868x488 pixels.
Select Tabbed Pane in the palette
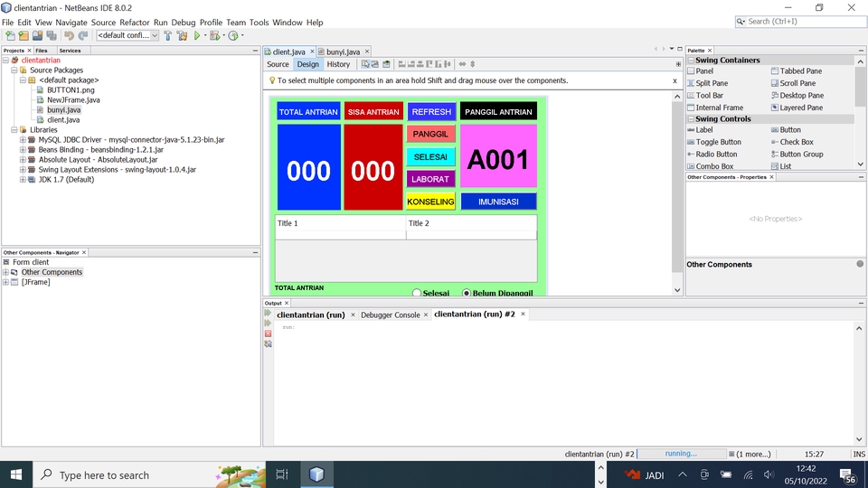[x=800, y=71]
